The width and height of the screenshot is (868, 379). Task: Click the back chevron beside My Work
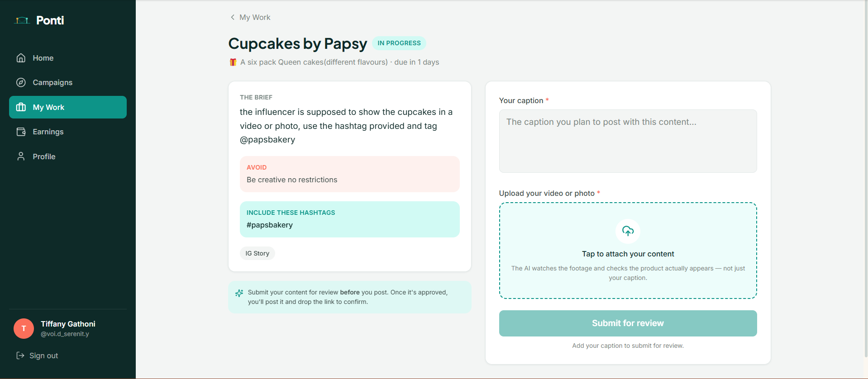[233, 17]
